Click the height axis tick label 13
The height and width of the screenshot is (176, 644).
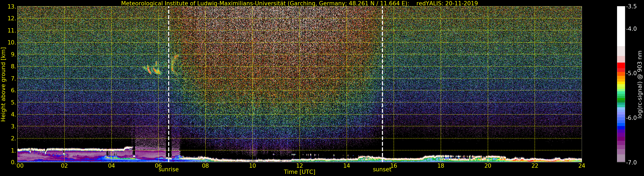point(12,6)
